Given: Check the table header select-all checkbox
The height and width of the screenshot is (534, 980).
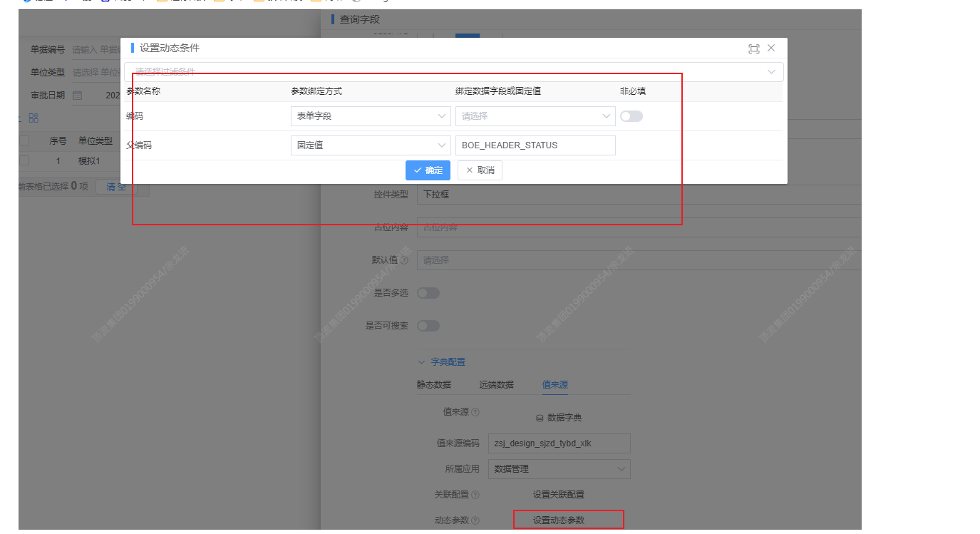Looking at the screenshot, I should click(x=24, y=141).
